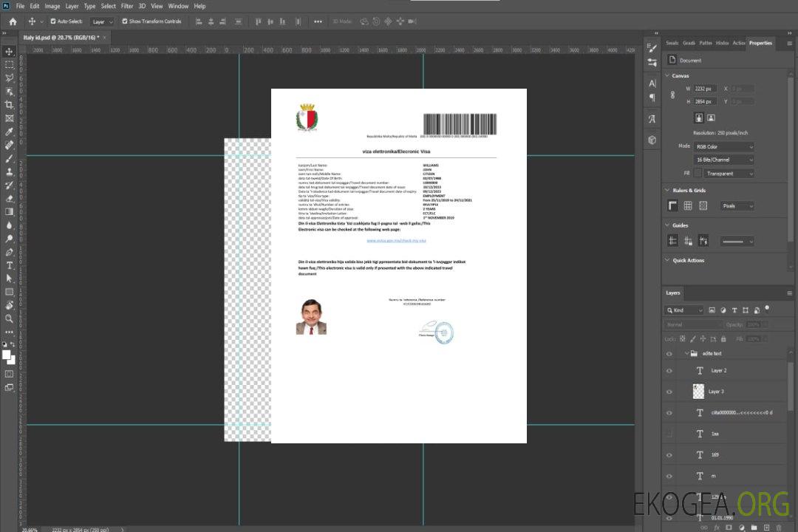Open the layer filter Kind dropdown
This screenshot has height=532, width=798.
[684, 310]
